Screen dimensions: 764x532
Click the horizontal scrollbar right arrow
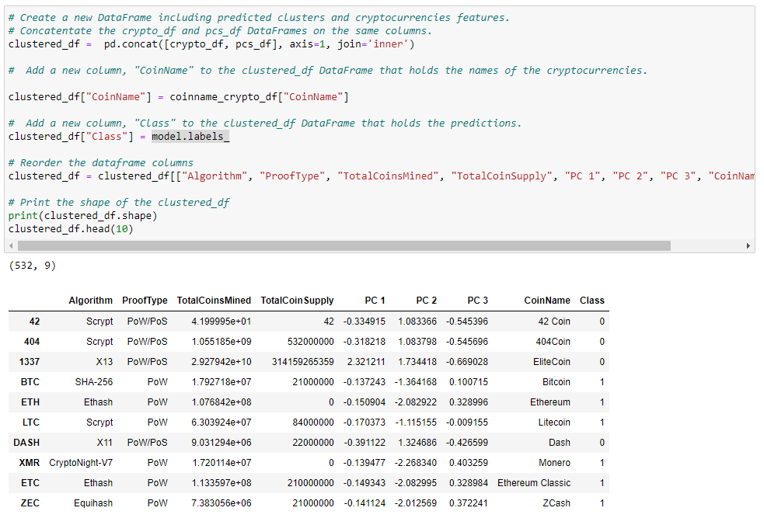click(x=748, y=245)
